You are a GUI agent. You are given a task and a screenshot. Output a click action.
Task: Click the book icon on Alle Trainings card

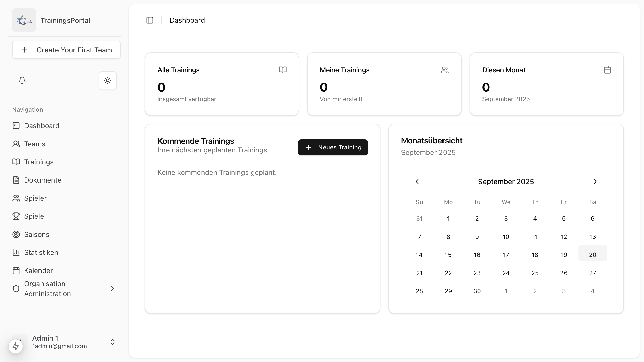click(283, 70)
